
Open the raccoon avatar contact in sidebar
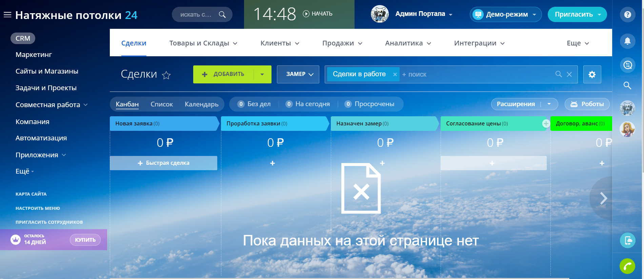(x=627, y=108)
